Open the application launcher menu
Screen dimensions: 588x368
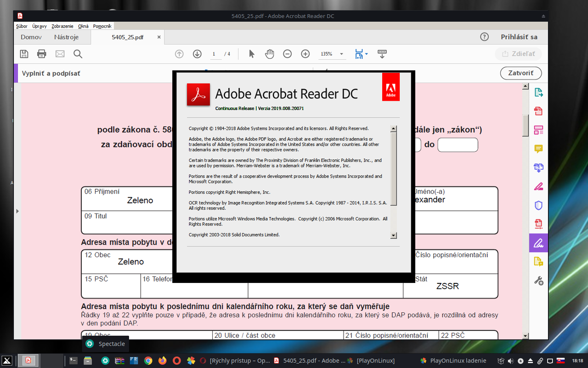[x=7, y=361]
